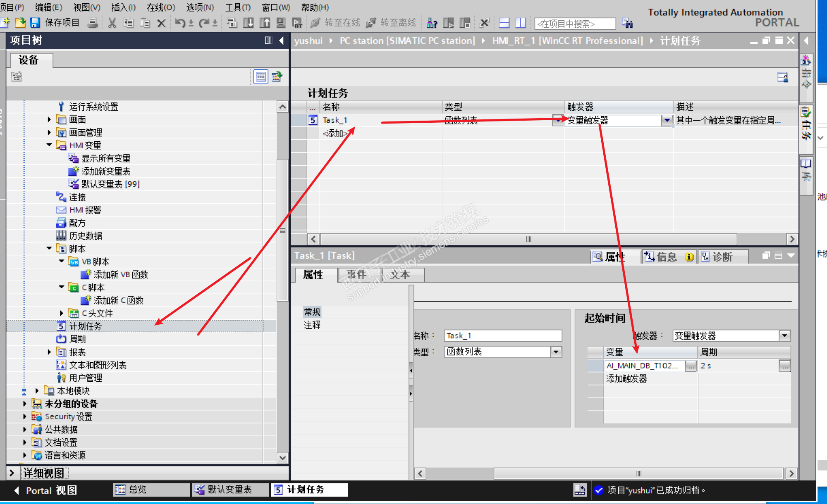Open the type dropdown in the properties panel
The image size is (827, 504).
click(x=556, y=352)
